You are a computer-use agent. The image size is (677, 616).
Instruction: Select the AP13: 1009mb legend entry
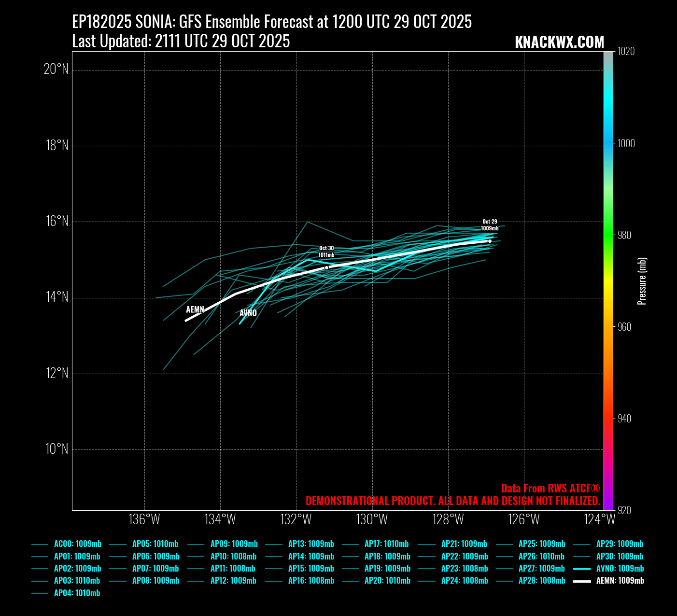(311, 544)
